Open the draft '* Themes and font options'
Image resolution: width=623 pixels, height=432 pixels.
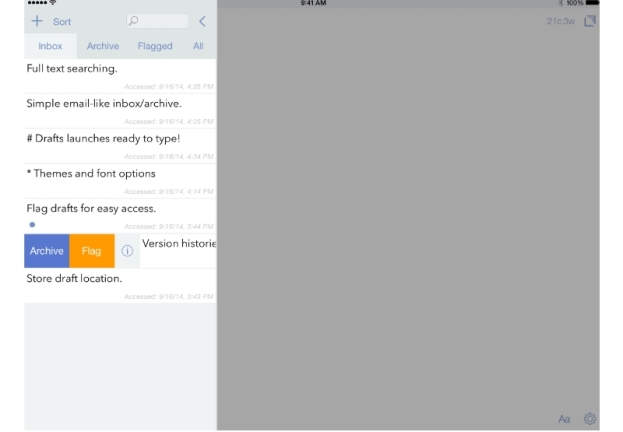120,181
